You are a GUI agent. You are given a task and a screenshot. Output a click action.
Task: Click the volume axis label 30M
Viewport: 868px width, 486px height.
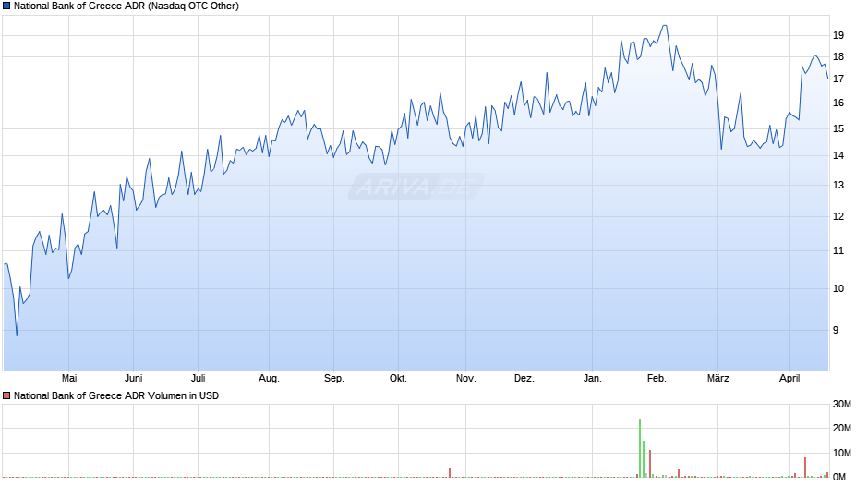point(841,405)
